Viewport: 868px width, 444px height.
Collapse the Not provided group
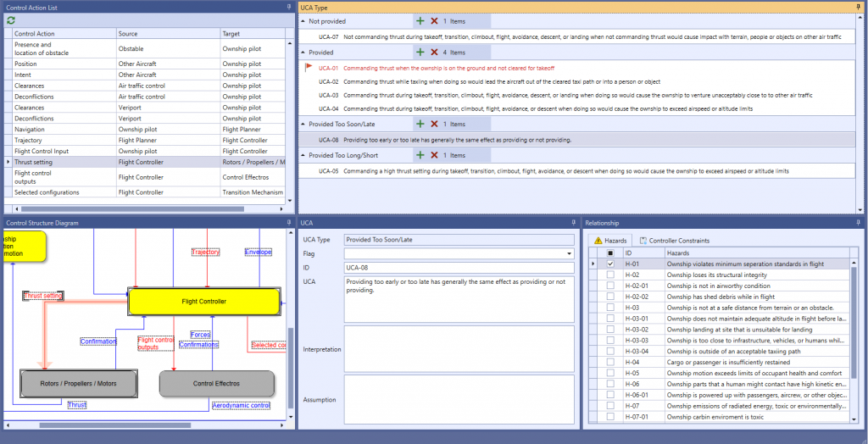(x=303, y=20)
